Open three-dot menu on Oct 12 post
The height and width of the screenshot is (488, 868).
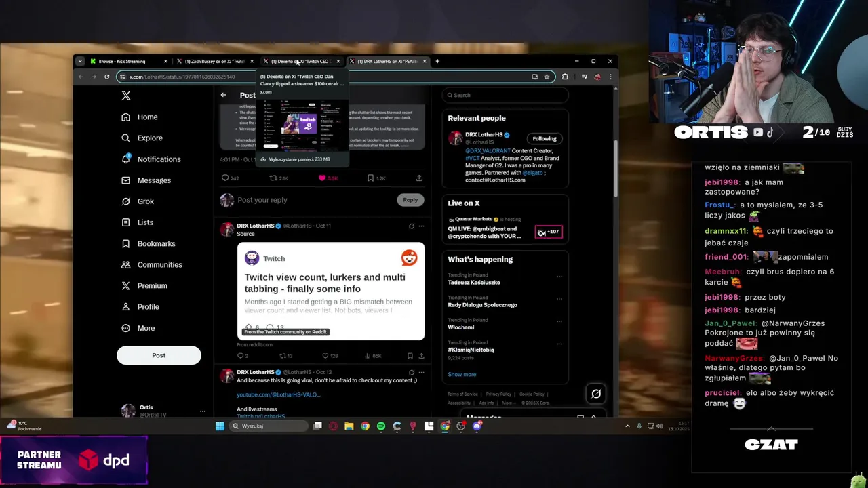(x=421, y=372)
